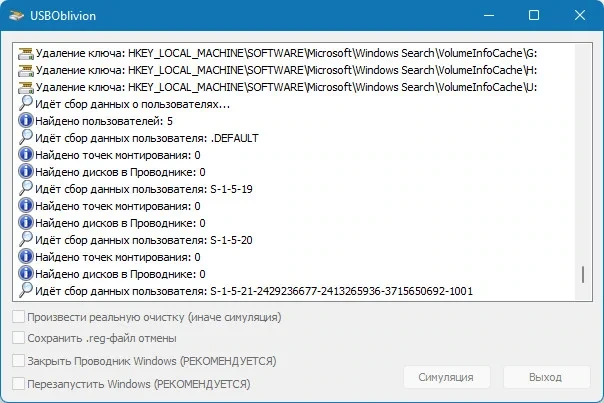
Task: Select line with SID S-1-5-21-2429236677-2413265936-3715650692-1001
Action: coord(254,290)
